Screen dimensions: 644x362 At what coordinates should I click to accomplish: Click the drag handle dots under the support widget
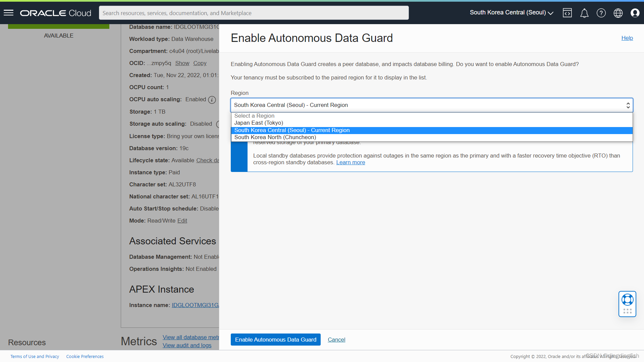coord(627,311)
